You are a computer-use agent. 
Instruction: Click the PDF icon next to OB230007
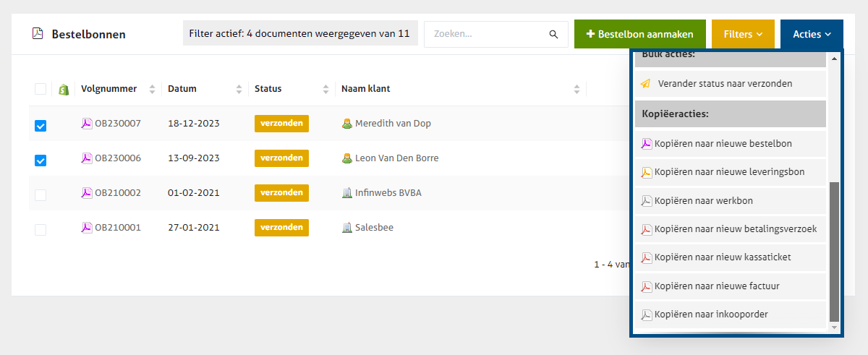[x=87, y=124]
